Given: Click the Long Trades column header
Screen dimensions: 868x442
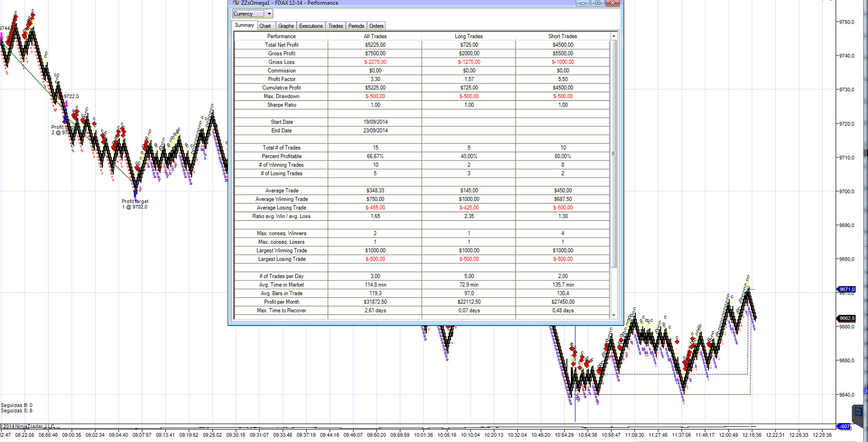Looking at the screenshot, I should click(x=469, y=36).
